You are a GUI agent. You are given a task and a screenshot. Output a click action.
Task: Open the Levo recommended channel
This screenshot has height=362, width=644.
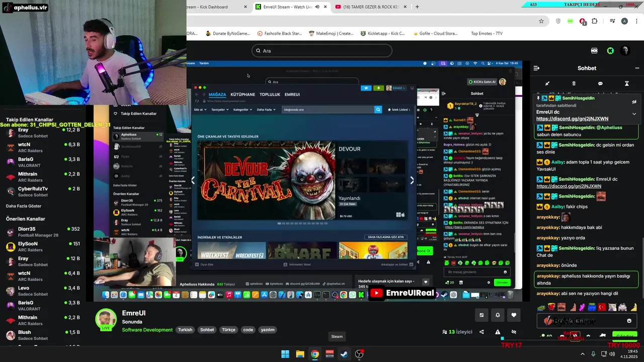(43, 291)
